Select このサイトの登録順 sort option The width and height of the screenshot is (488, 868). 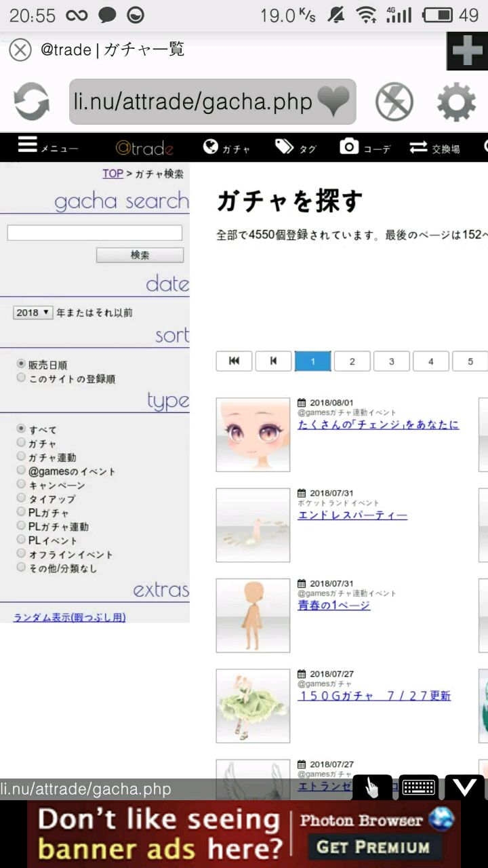click(21, 378)
